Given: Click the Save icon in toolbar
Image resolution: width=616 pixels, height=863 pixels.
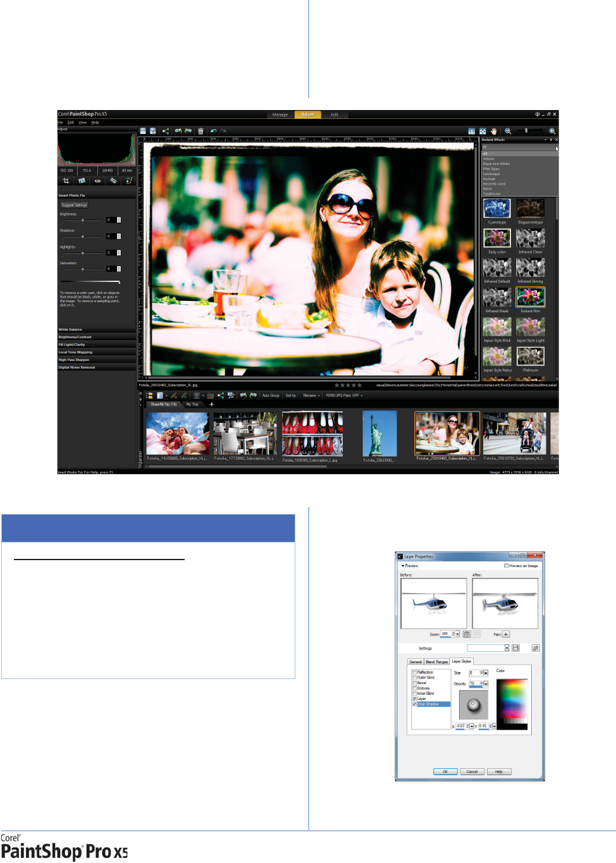Looking at the screenshot, I should (144, 131).
